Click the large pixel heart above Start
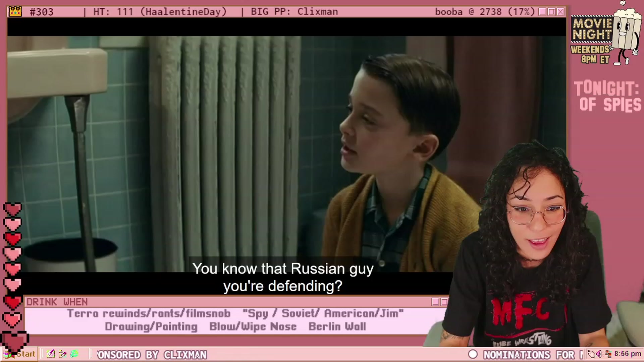Screen dimensions: 644x362 14,342
